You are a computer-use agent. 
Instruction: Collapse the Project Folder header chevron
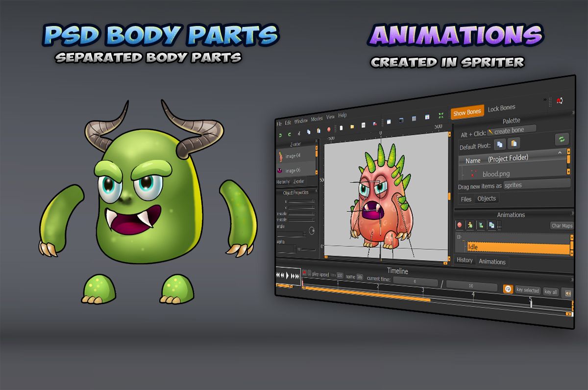[560, 153]
